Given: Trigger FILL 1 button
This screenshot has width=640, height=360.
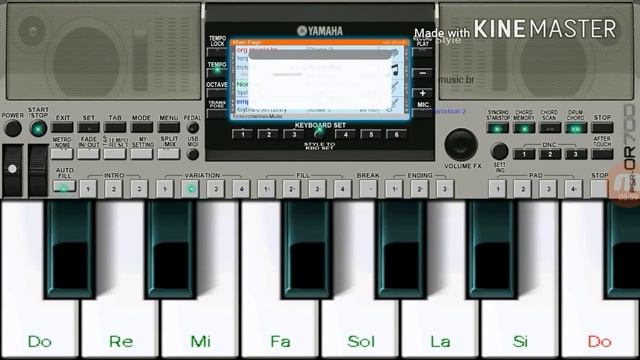Looking at the screenshot, I should 266,189.
